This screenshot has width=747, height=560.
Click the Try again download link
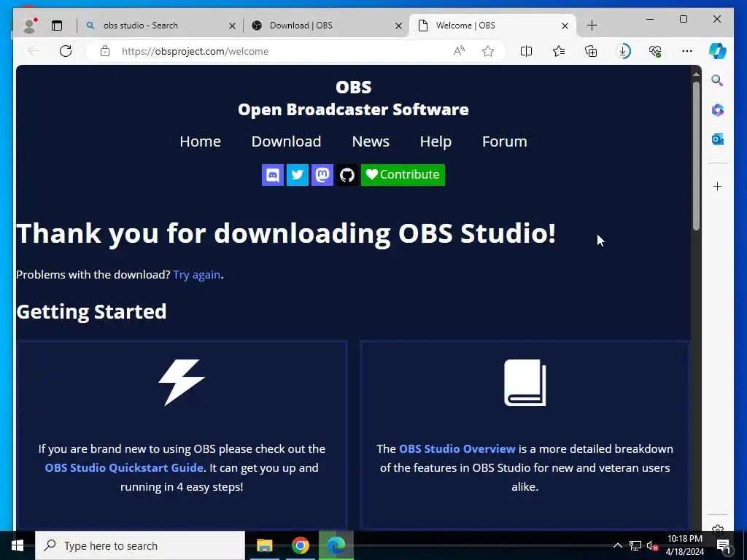pos(197,275)
